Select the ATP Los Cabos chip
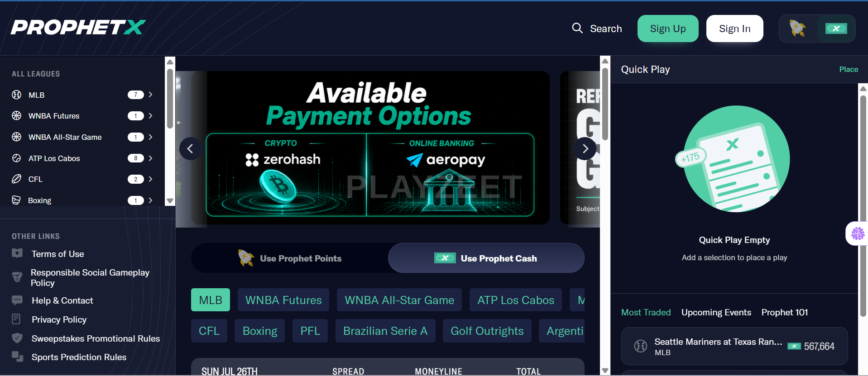Screen dimensions: 868x376 [516, 300]
